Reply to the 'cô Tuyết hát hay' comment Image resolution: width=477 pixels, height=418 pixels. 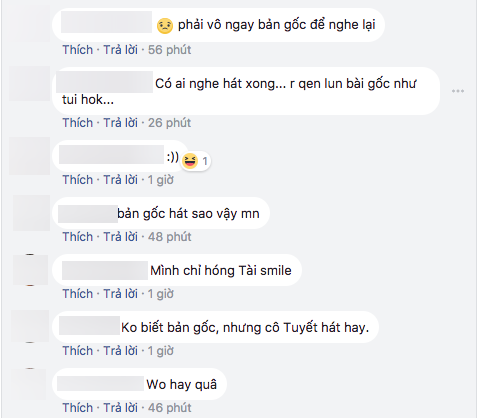pos(120,351)
